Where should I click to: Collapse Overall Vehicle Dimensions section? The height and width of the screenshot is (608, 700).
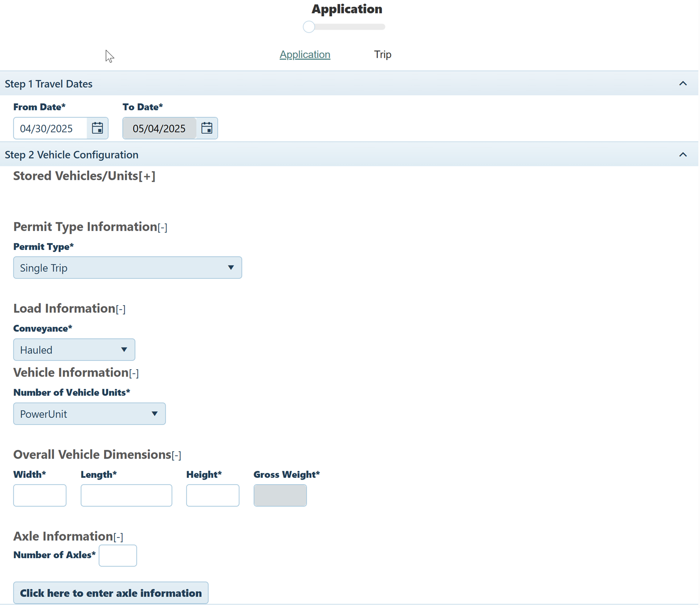point(176,455)
